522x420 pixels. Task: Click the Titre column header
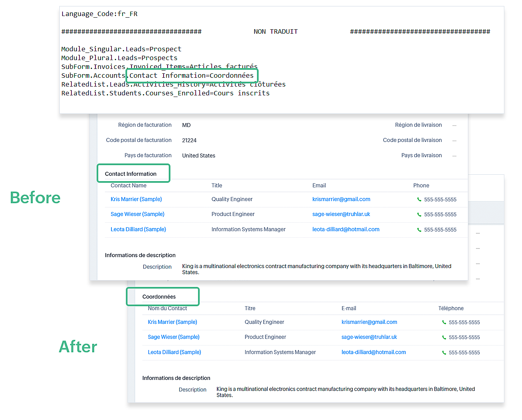point(250,309)
